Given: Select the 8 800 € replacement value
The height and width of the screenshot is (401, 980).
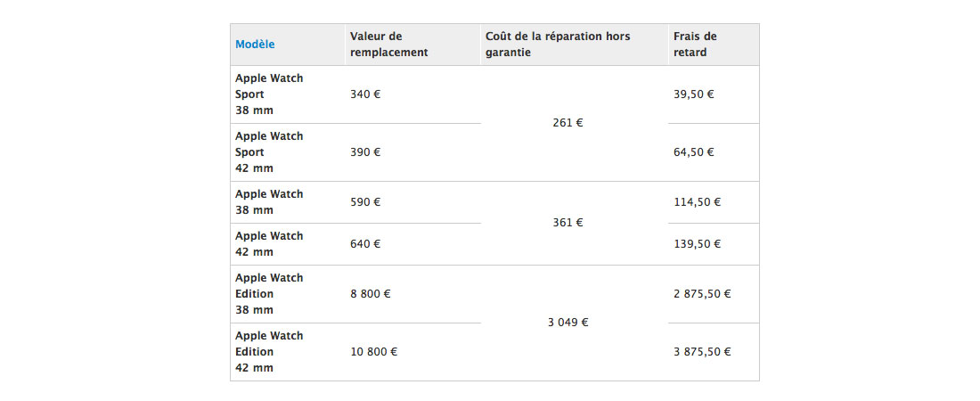Looking at the screenshot, I should (x=371, y=293).
